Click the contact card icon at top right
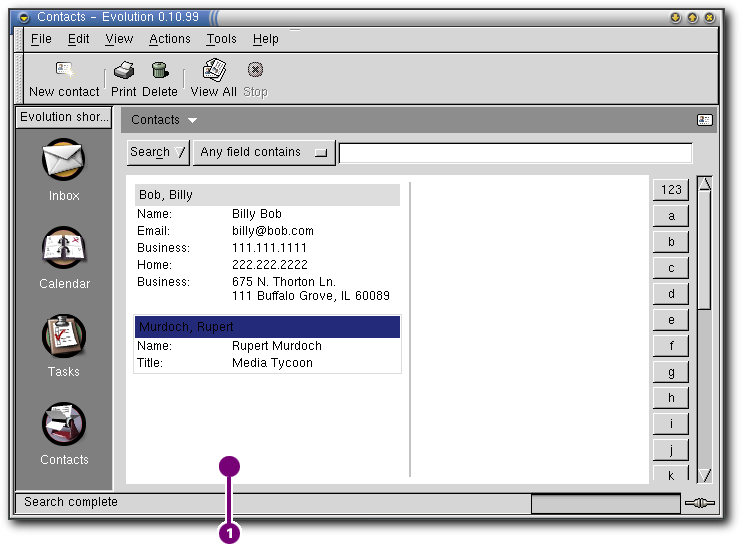 [x=705, y=120]
